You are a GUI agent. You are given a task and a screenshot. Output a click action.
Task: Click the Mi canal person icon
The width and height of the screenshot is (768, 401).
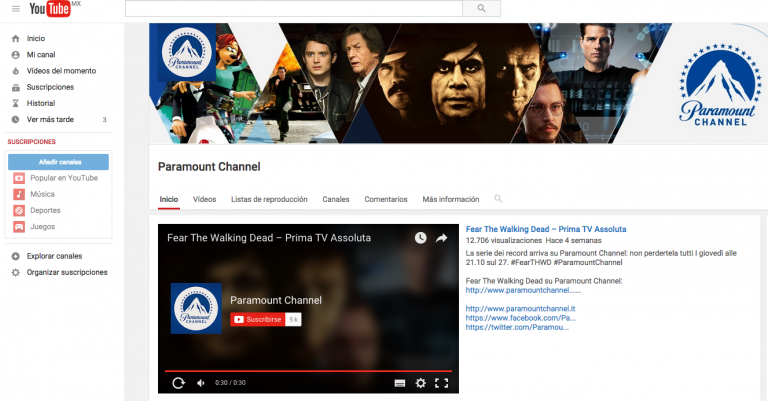16,55
